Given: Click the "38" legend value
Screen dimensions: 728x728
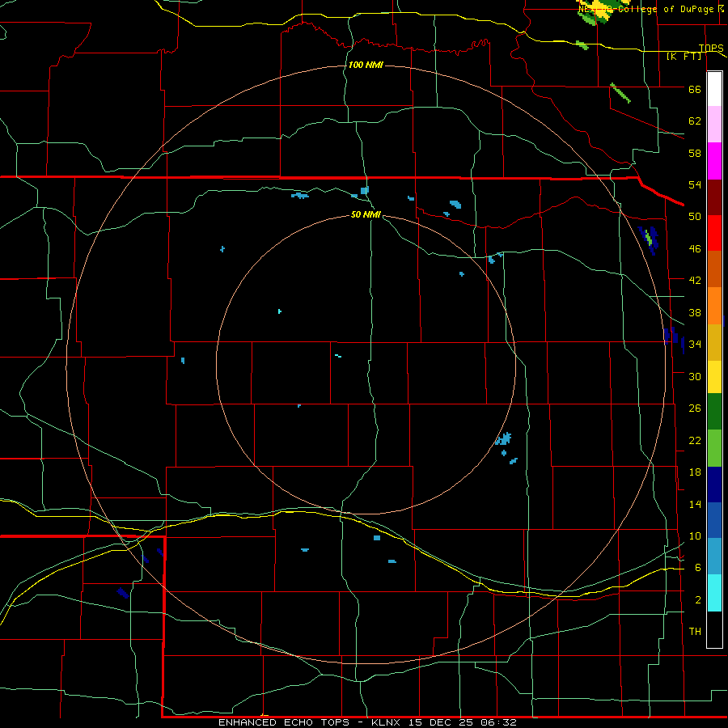Looking at the screenshot, I should pyautogui.click(x=695, y=312).
